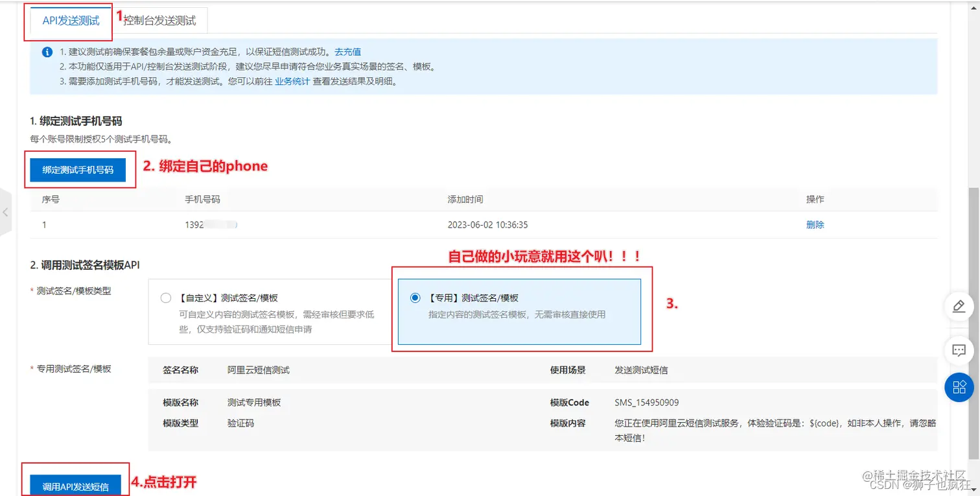Click the small down triangle at bottom right
The height and width of the screenshot is (496, 980).
click(x=975, y=490)
